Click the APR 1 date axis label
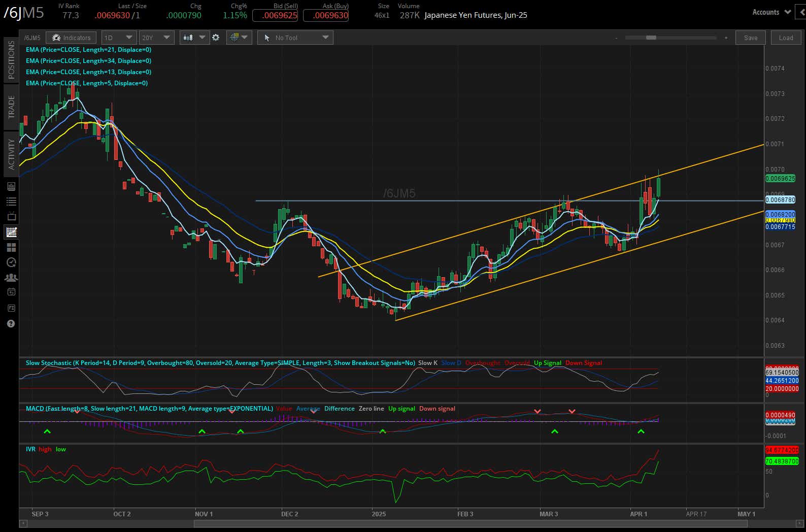This screenshot has width=806, height=532. [x=639, y=514]
